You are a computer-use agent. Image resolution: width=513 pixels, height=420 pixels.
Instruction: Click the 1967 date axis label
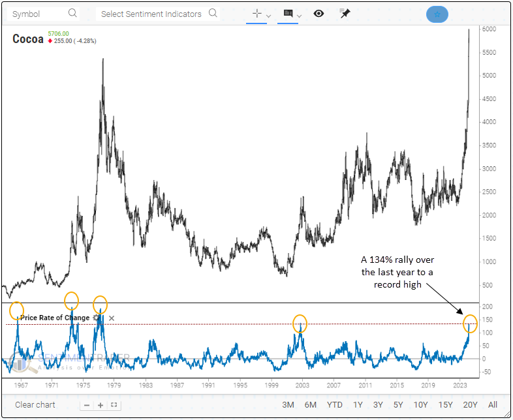pyautogui.click(x=21, y=385)
